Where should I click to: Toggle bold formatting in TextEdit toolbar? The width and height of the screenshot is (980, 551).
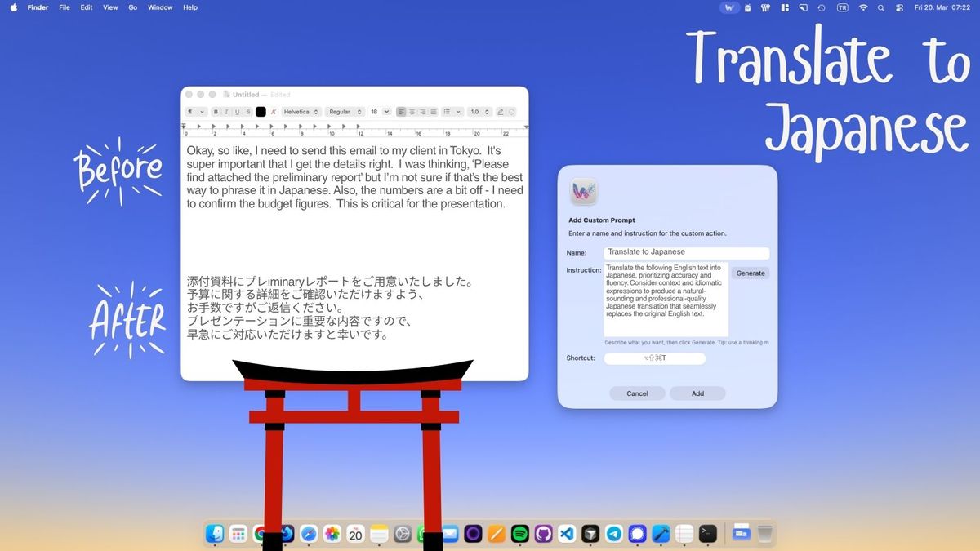[x=216, y=112]
